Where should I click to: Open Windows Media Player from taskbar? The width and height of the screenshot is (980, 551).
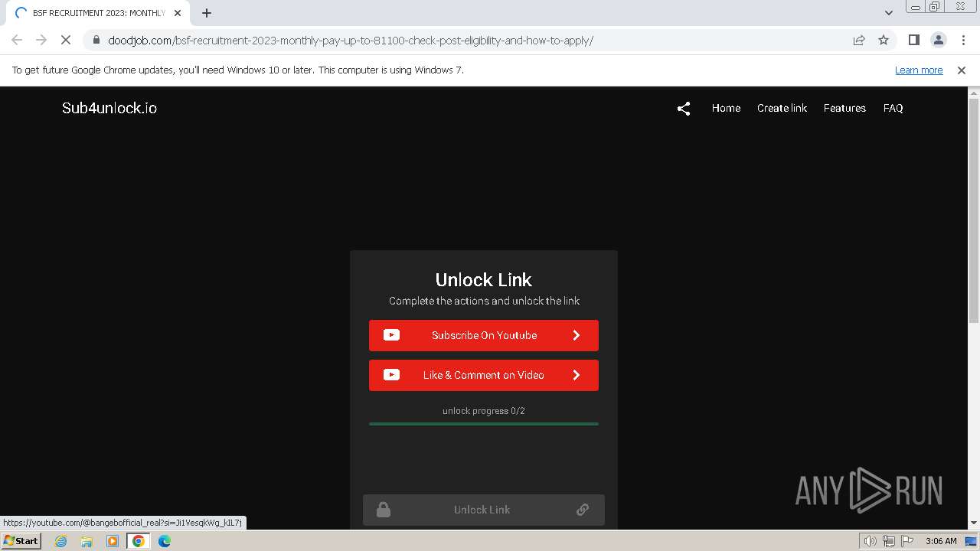(x=113, y=541)
